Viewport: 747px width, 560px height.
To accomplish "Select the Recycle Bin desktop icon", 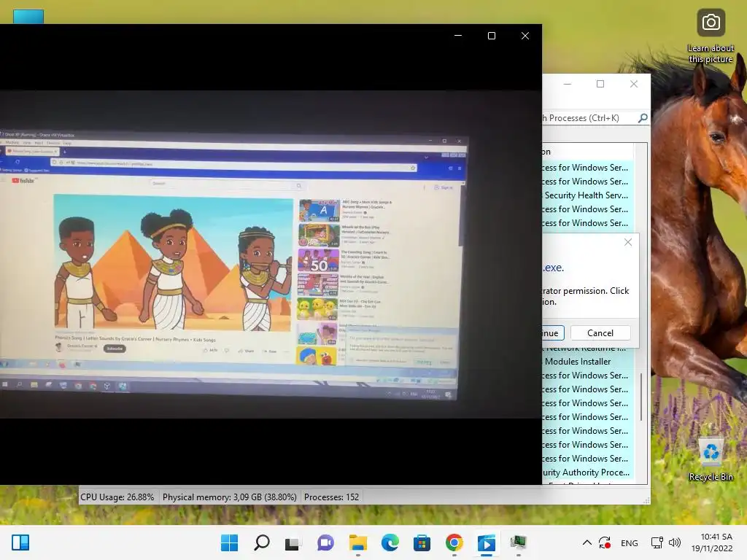I will tap(711, 459).
